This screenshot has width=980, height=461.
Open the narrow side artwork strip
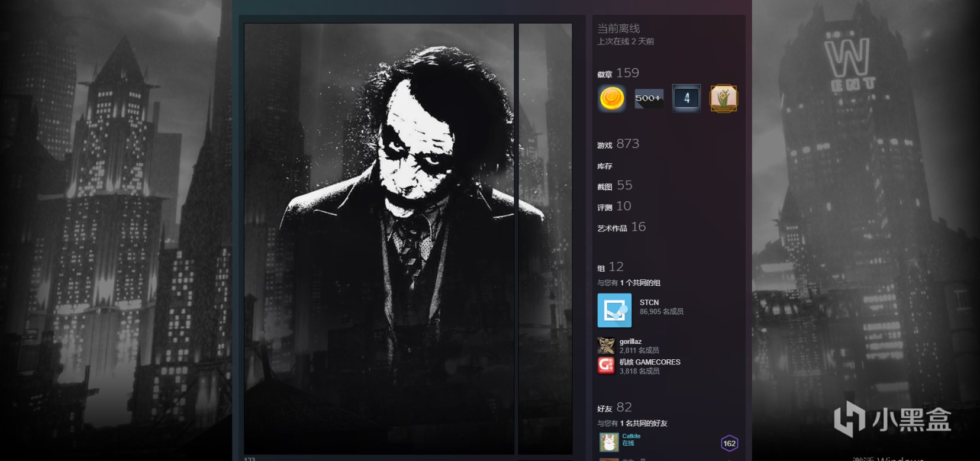point(546,239)
